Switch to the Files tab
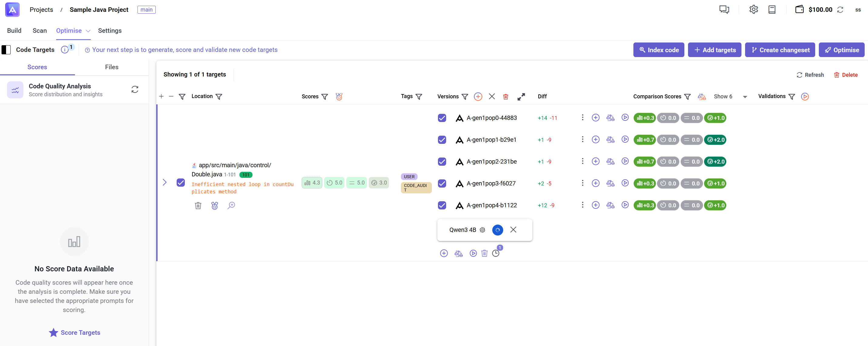 pos(111,67)
